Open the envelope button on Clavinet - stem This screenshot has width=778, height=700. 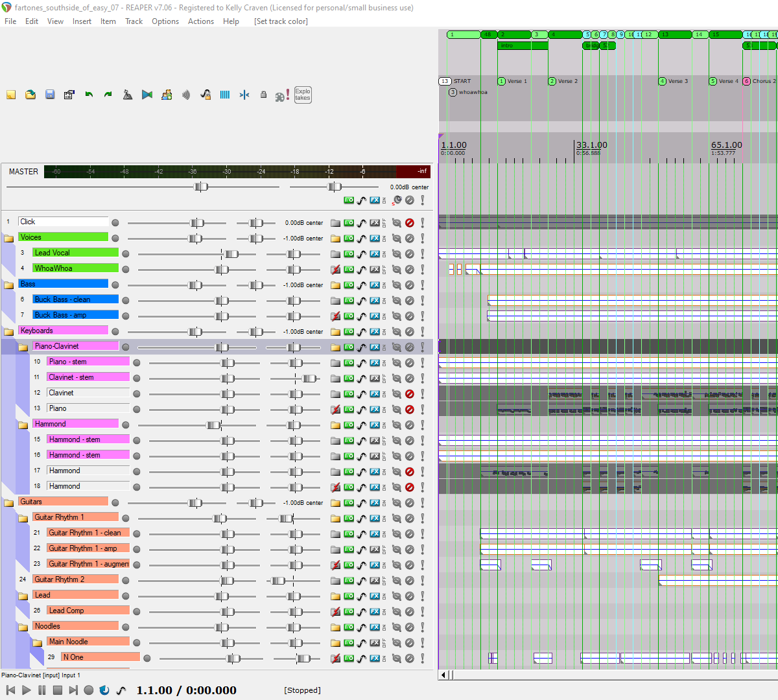point(362,379)
